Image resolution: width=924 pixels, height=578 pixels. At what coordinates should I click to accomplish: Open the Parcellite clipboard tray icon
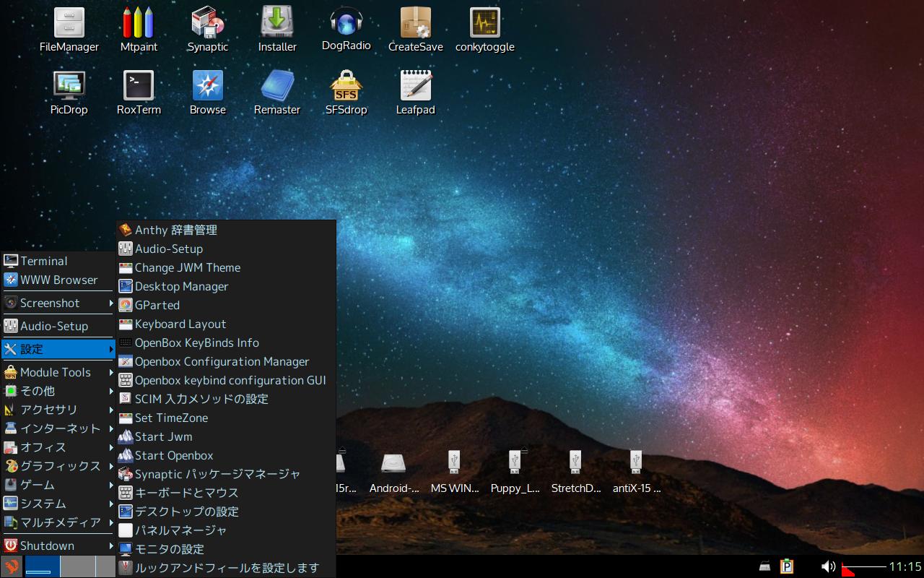point(787,568)
